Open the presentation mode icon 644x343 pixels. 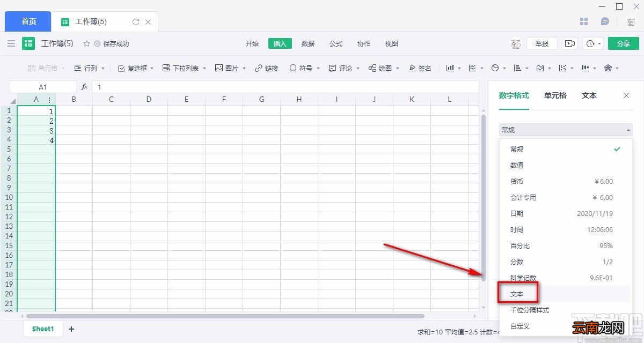[x=570, y=43]
